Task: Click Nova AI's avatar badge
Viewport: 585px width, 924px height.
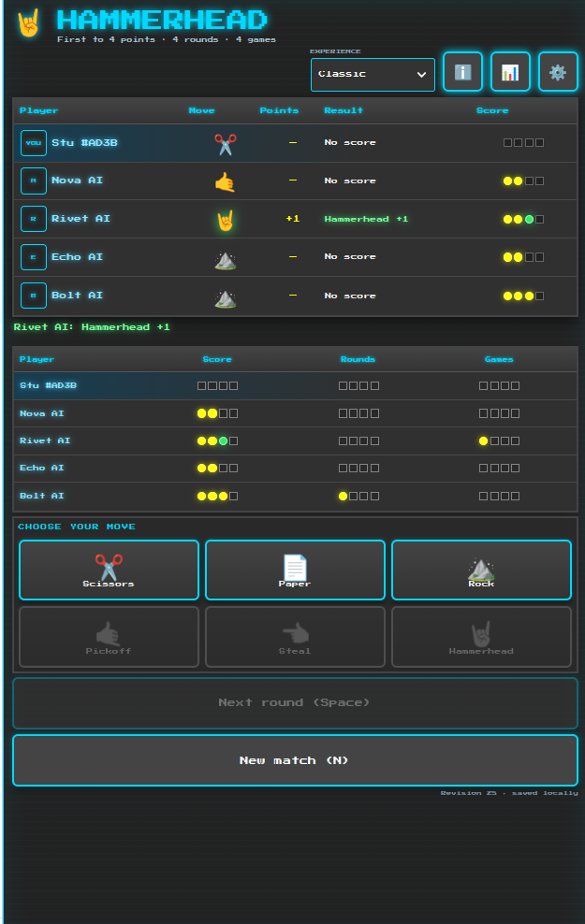Action: click(34, 180)
